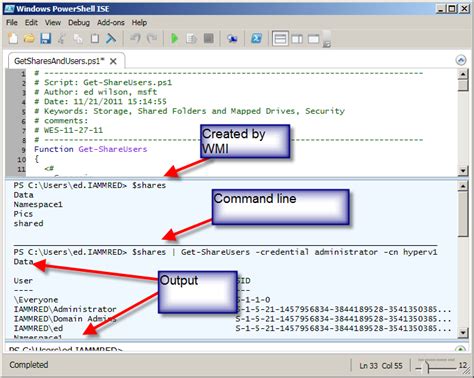Open the Edit menu
This screenshot has width=474, height=378.
tap(31, 23)
